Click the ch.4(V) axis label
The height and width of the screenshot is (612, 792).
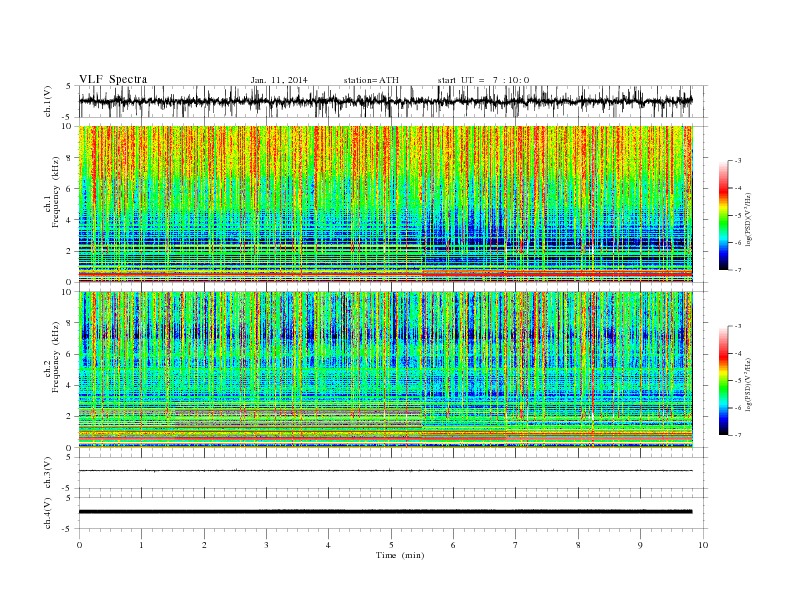pyautogui.click(x=48, y=513)
